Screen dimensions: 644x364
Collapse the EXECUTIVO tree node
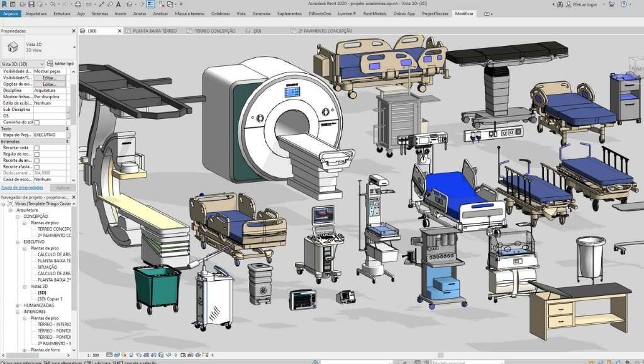tap(18, 241)
